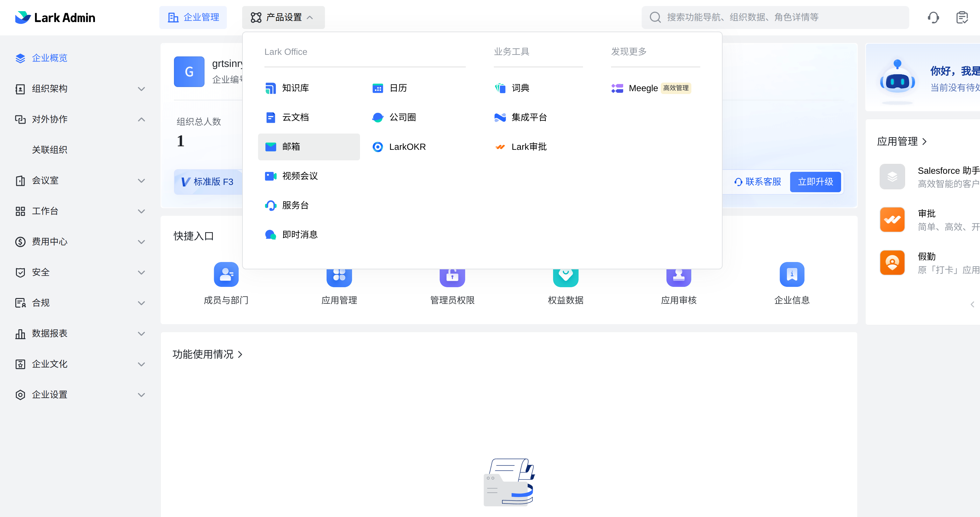
Task: Close the 产品设置 dropdown menu
Action: pos(284,18)
